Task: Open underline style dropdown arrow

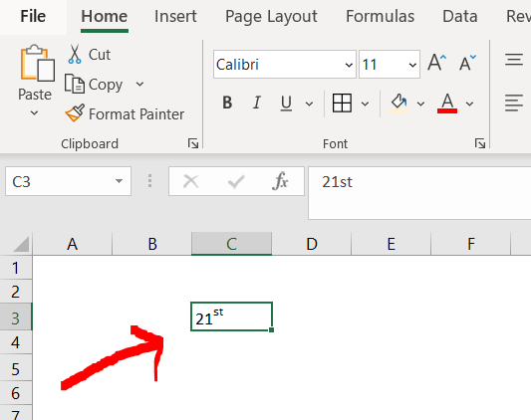Action: [309, 104]
